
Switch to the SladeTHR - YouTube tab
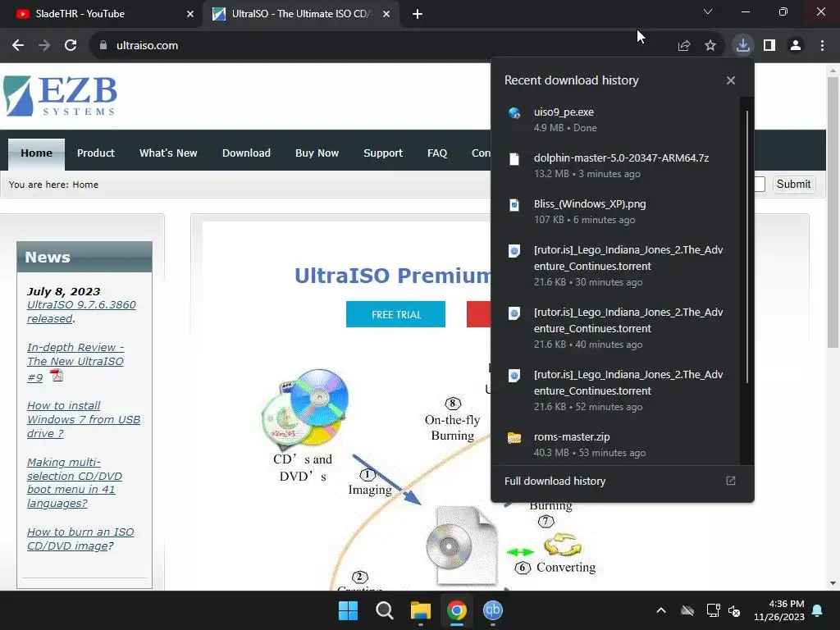(102, 14)
